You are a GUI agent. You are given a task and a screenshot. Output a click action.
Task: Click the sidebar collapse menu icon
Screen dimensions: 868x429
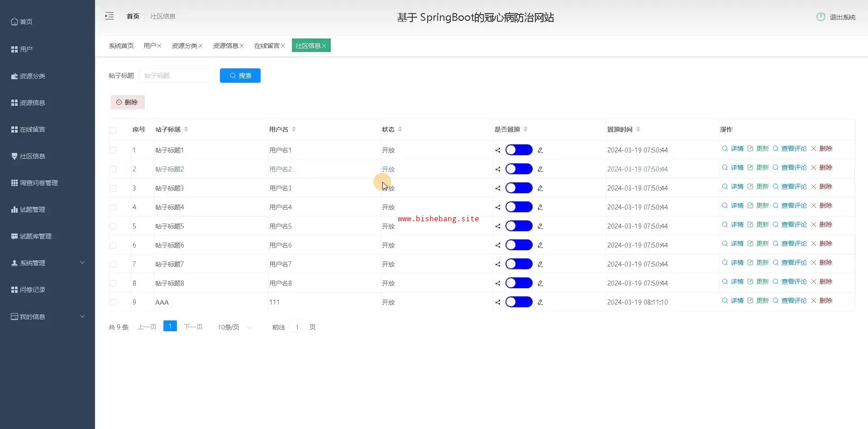pos(110,16)
